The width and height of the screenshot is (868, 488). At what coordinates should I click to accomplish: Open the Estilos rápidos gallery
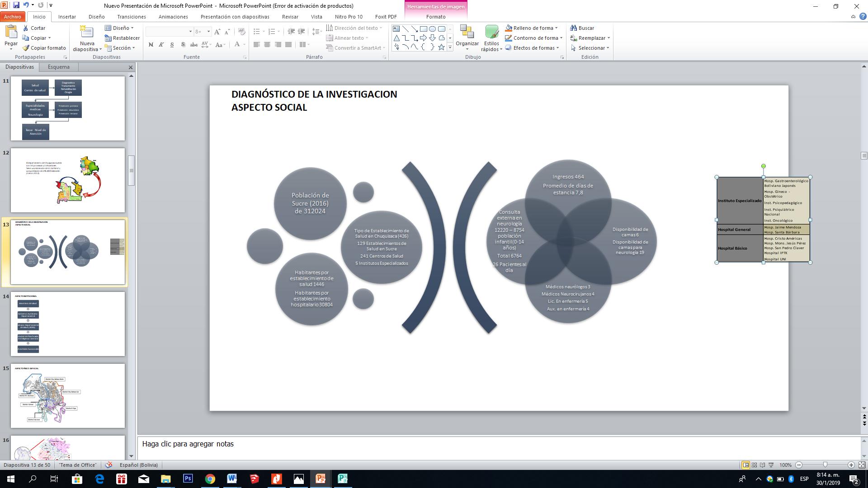point(491,39)
